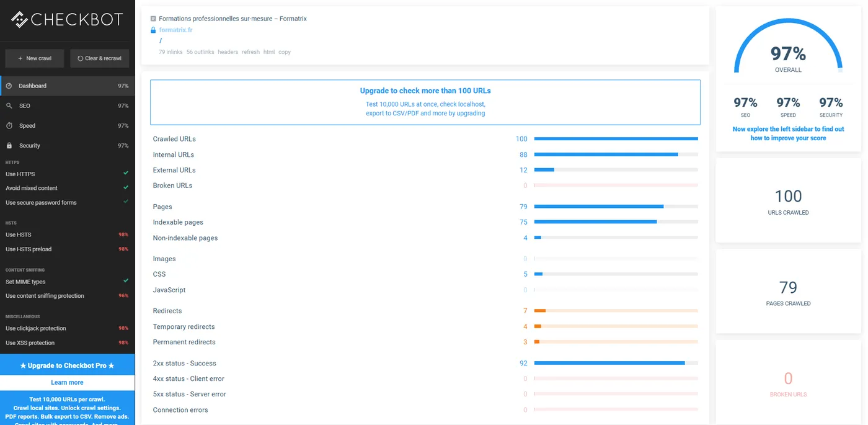
Task: Click the 79 Pages Crawled card
Action: coord(788,292)
